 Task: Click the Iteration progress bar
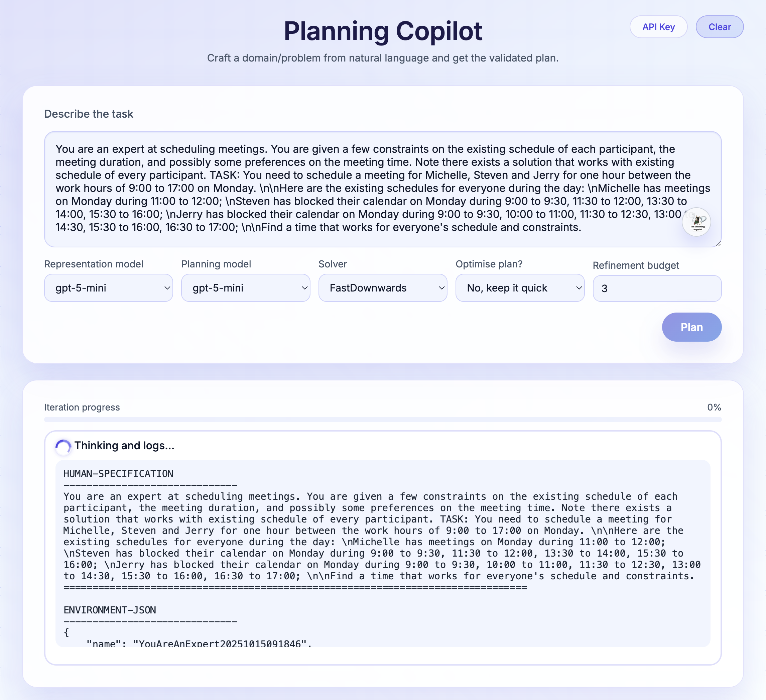tap(383, 420)
